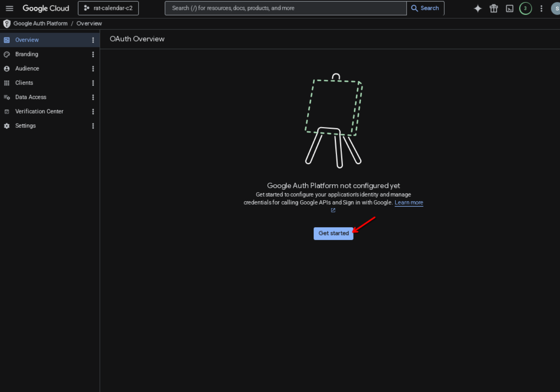Open top bar more options menu
Screen dimensions: 560x392
541,8
